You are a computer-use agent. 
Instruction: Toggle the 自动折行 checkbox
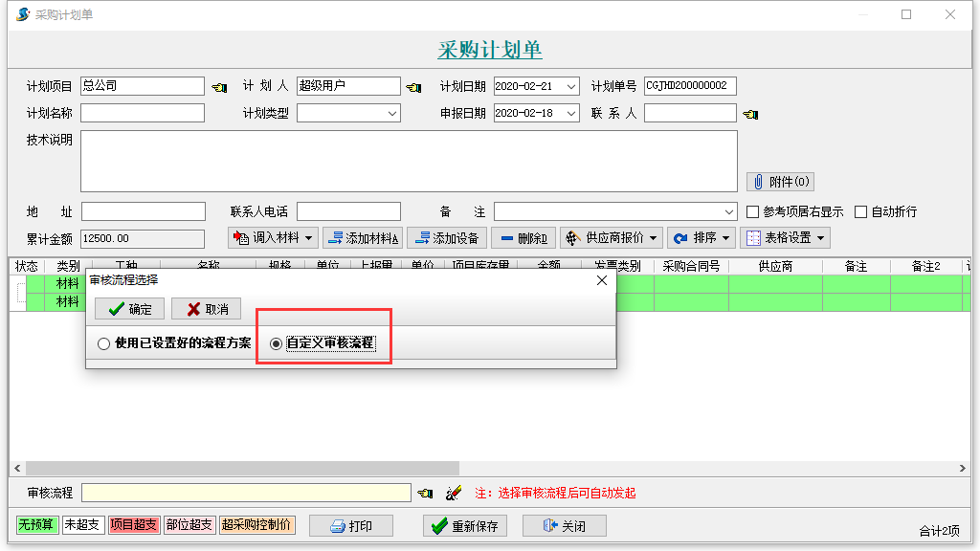pyautogui.click(x=861, y=211)
